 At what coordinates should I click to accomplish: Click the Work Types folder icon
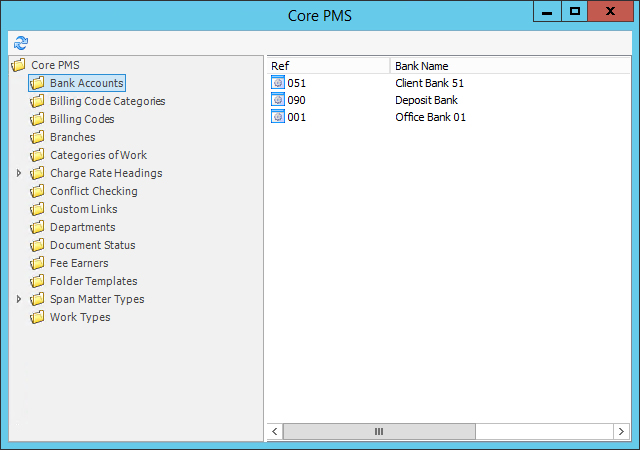pos(38,317)
